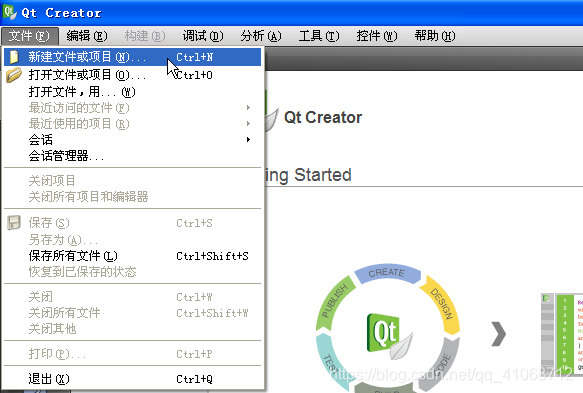
Task: Click the 关闭所有文件 menu entry
Action: 132,313
